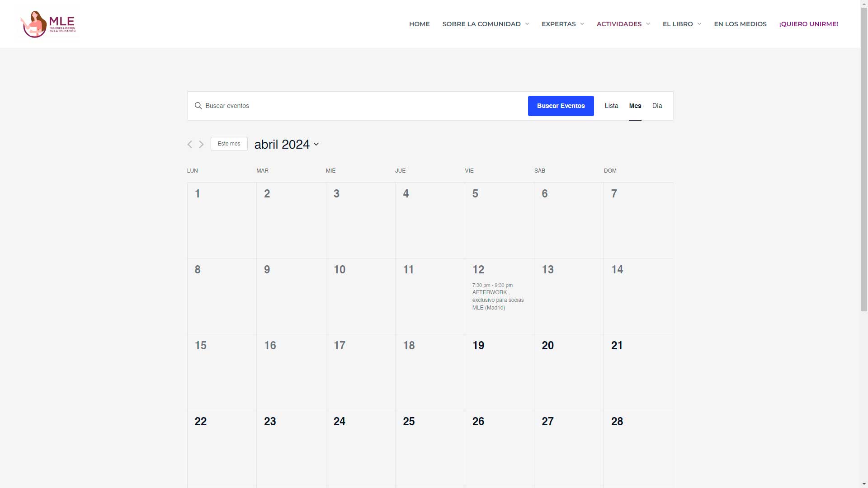This screenshot has height=488, width=868.
Task: Click event time 7:30 pm - 9:30 pm
Action: (492, 285)
